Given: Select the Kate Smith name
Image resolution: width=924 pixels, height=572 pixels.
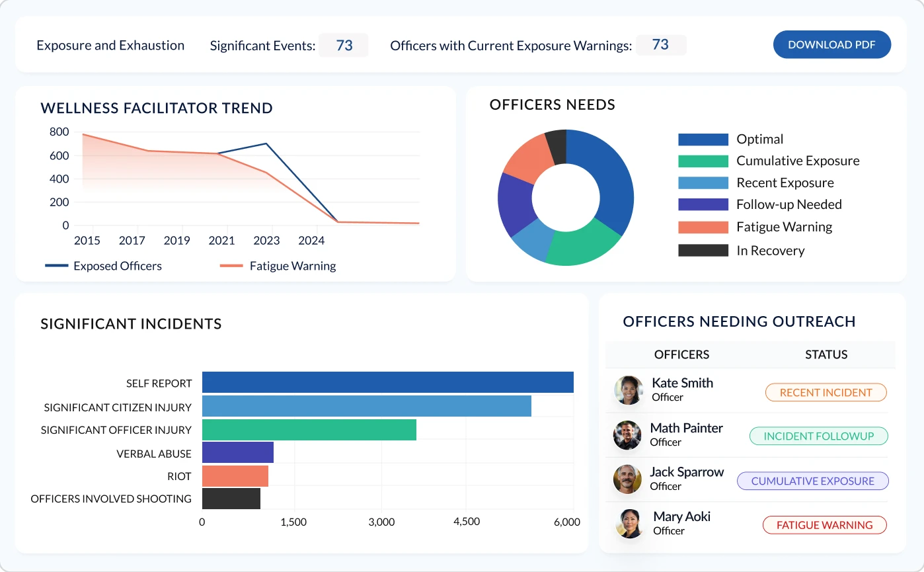Looking at the screenshot, I should point(682,383).
